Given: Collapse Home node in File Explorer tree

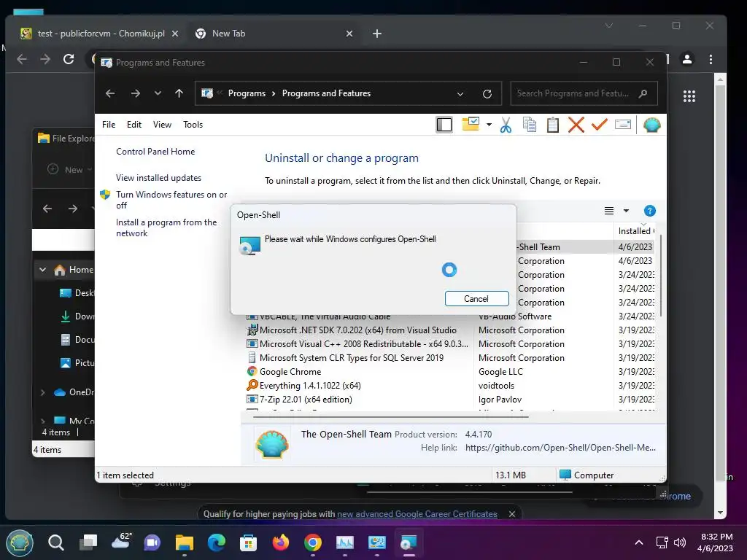Looking at the screenshot, I should pos(42,270).
